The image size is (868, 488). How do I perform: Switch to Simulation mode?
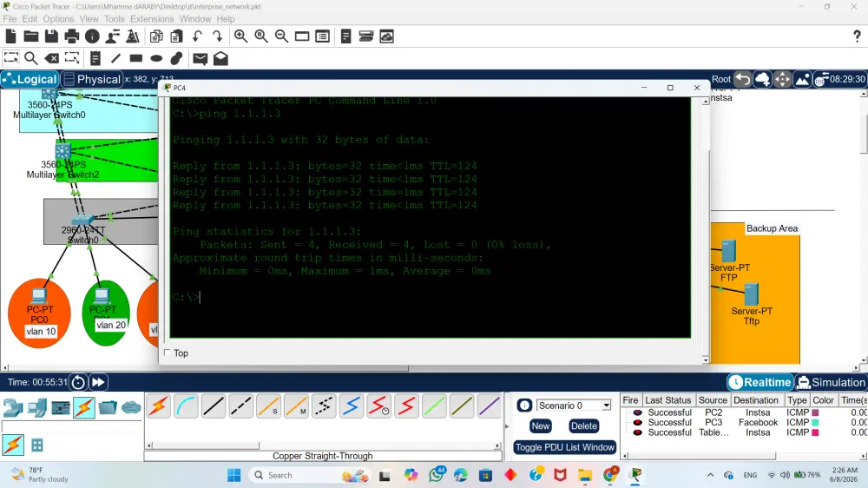tap(832, 382)
